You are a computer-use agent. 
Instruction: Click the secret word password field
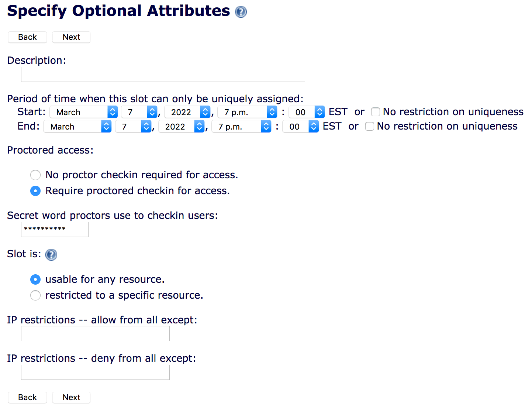[x=55, y=229]
